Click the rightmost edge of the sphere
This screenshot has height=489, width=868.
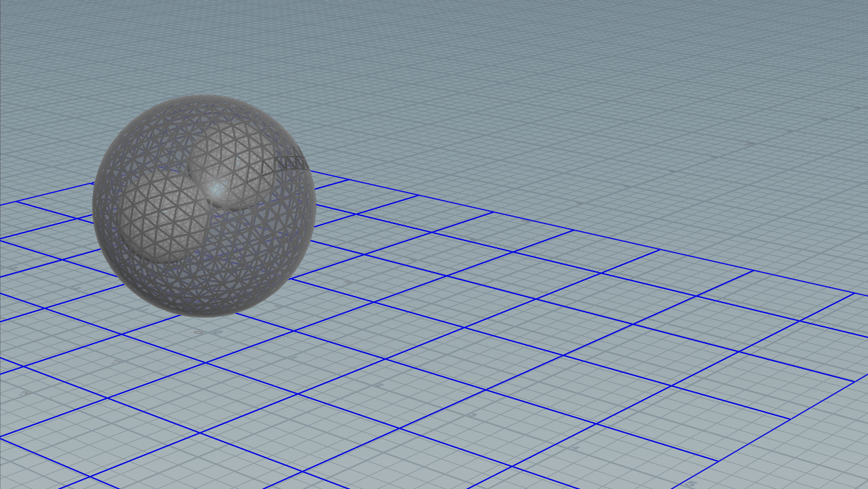316,204
